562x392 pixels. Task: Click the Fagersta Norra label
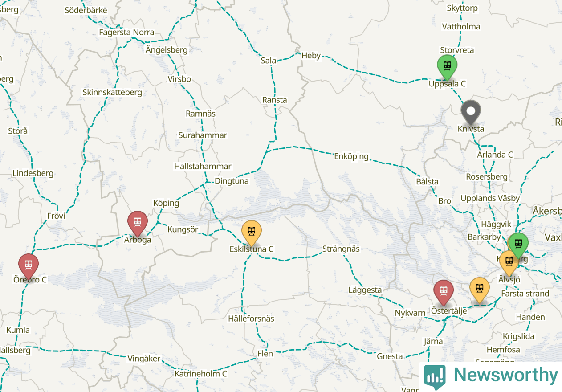126,32
